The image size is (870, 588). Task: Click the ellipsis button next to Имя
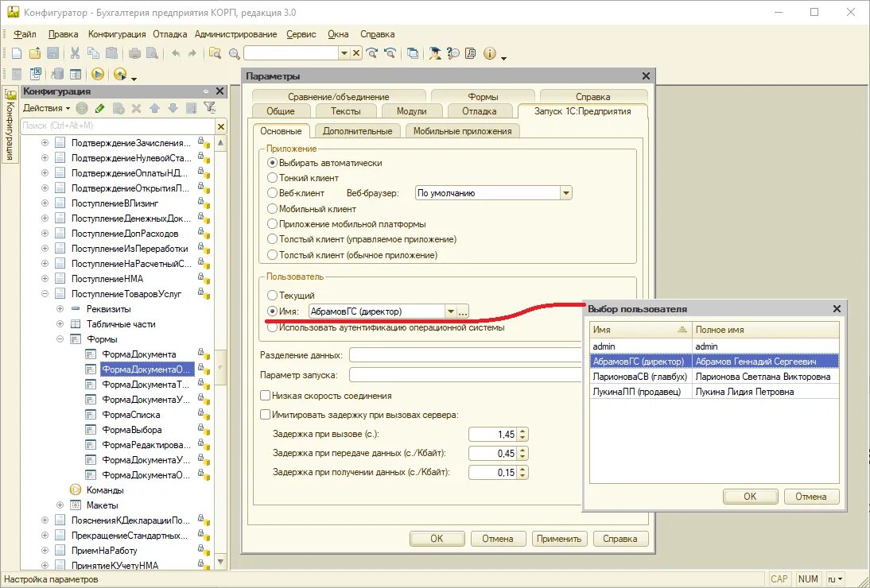point(464,311)
